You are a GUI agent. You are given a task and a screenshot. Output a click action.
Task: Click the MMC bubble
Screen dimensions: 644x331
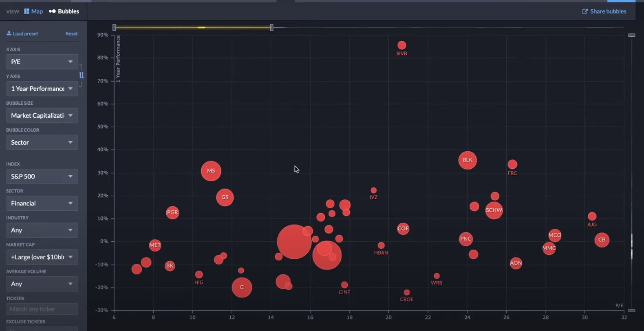click(x=549, y=248)
